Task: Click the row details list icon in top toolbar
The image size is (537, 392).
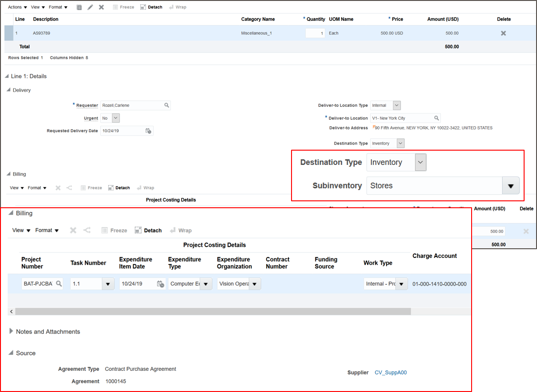Action: [x=79, y=7]
